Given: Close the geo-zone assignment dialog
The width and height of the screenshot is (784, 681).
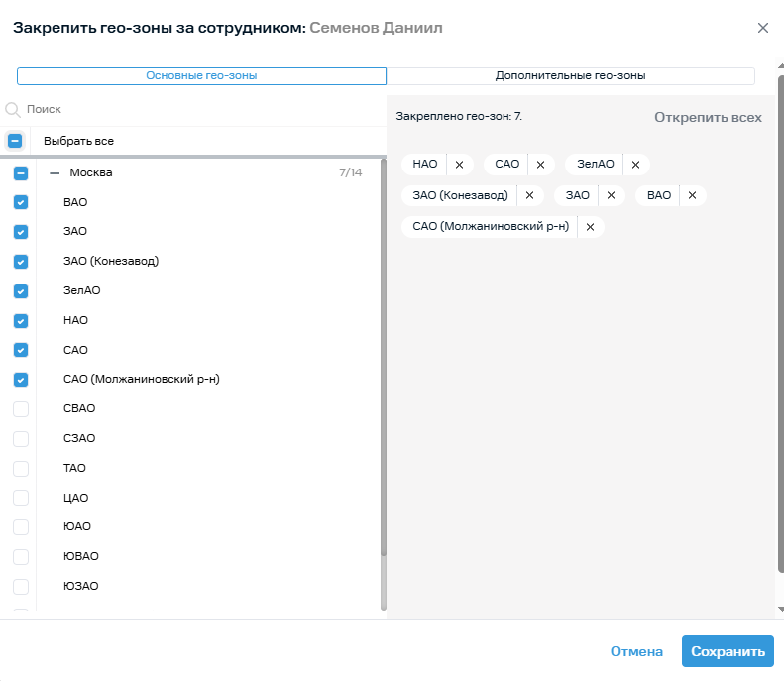Looking at the screenshot, I should (763, 28).
